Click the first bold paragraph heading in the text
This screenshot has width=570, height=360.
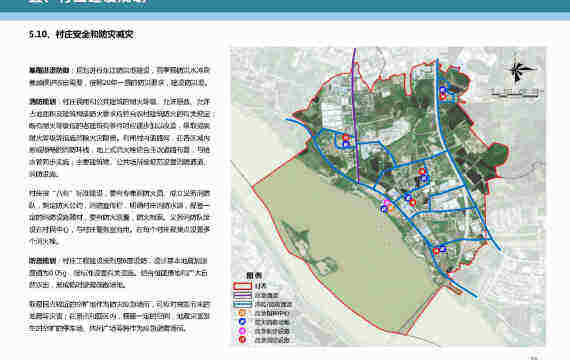pos(49,70)
